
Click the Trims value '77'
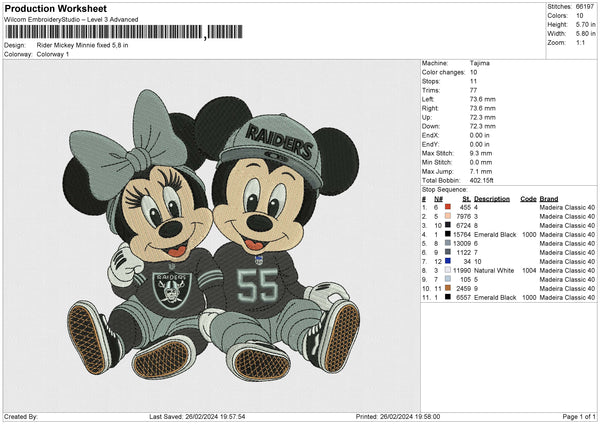coord(473,90)
